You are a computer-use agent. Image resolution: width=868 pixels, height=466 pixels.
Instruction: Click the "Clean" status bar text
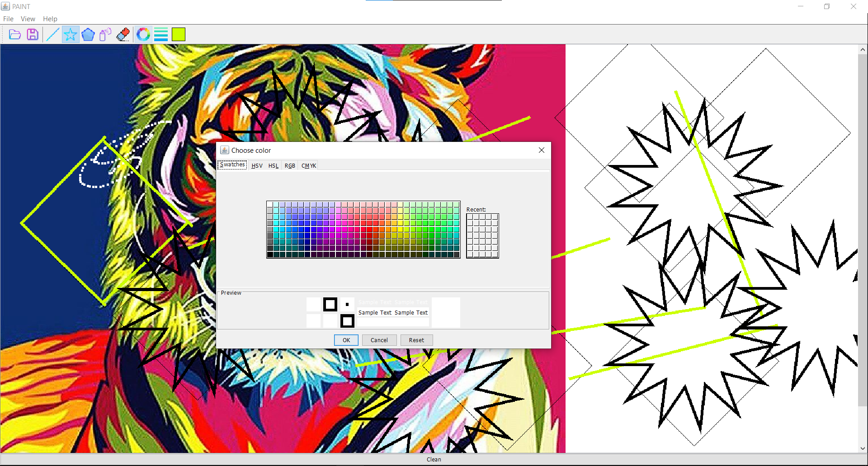tap(434, 460)
